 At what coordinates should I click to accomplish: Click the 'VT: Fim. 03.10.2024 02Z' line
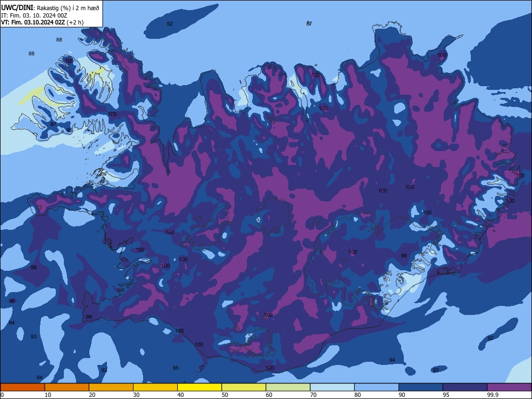(33, 22)
